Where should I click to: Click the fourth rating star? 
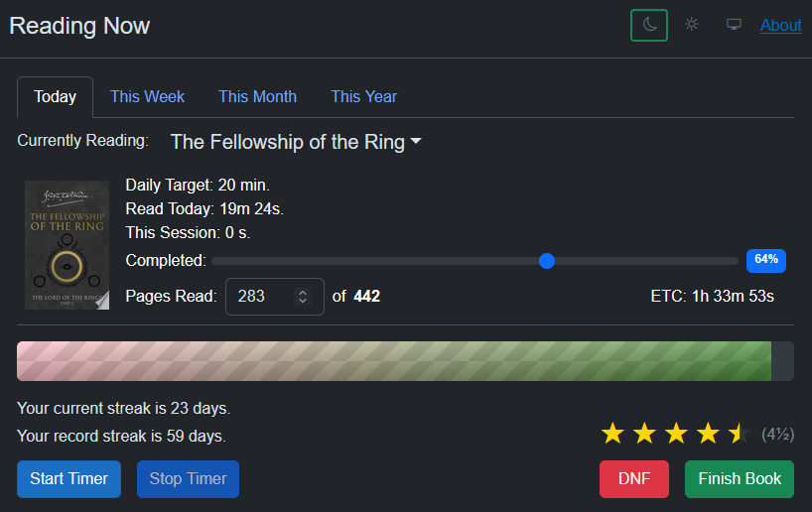708,434
